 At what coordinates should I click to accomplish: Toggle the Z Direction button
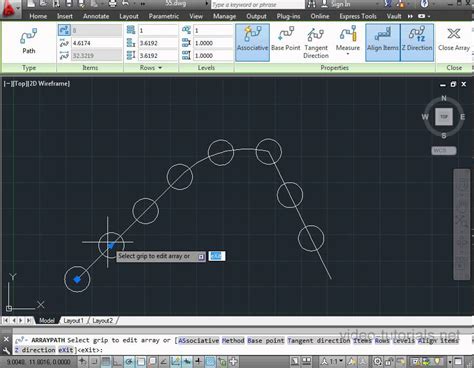click(417, 42)
